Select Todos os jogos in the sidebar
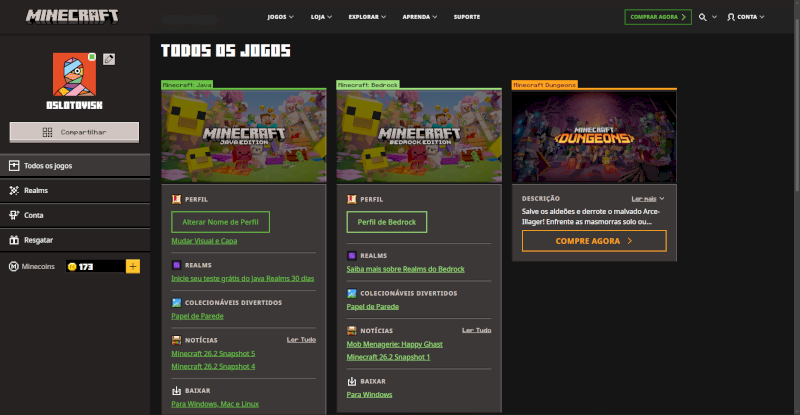Viewport: 800px width, 415px height. (75, 165)
